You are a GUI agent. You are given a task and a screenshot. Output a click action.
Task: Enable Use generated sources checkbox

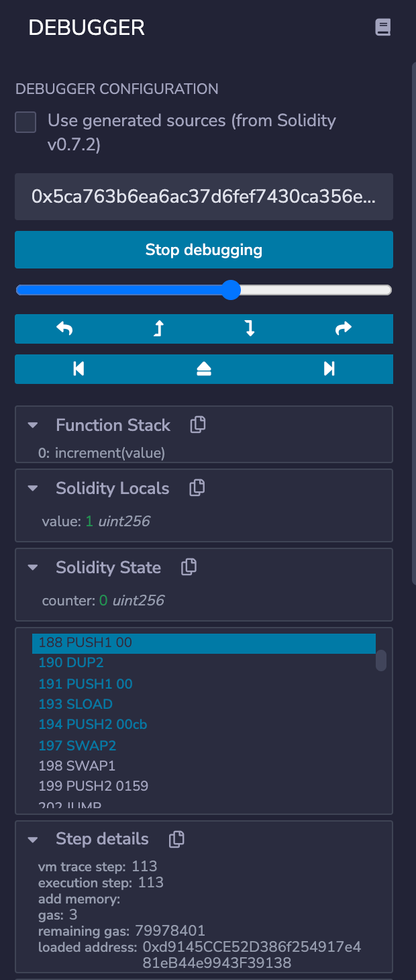(25, 122)
